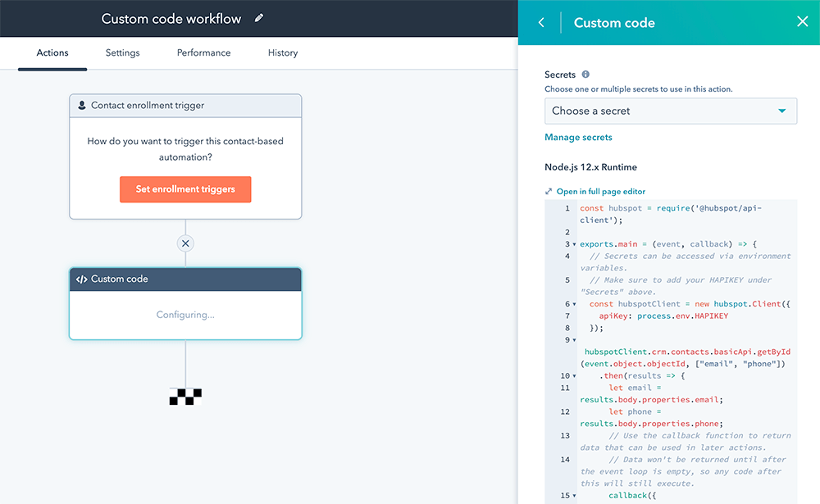Collapse code fold arrow on line 10
This screenshot has width=820, height=504.
tap(574, 376)
